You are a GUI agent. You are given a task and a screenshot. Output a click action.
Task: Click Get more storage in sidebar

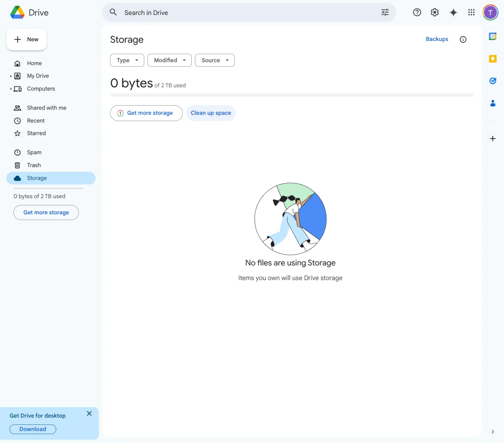tap(46, 212)
